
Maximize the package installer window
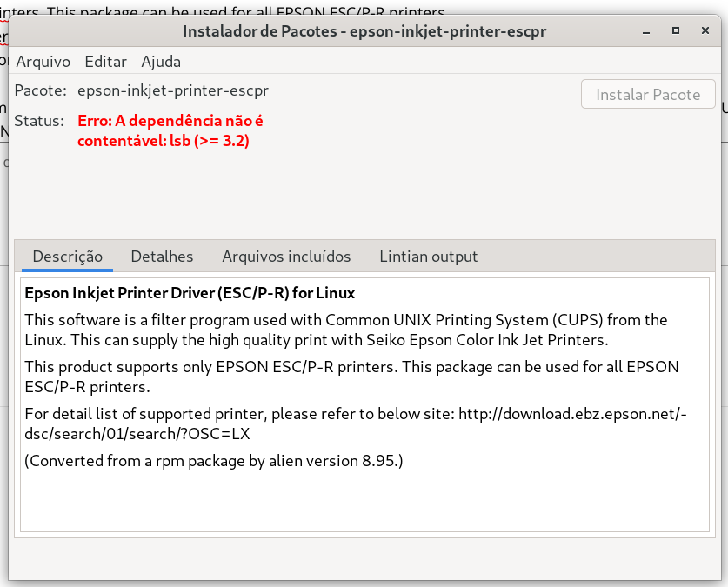point(676,30)
